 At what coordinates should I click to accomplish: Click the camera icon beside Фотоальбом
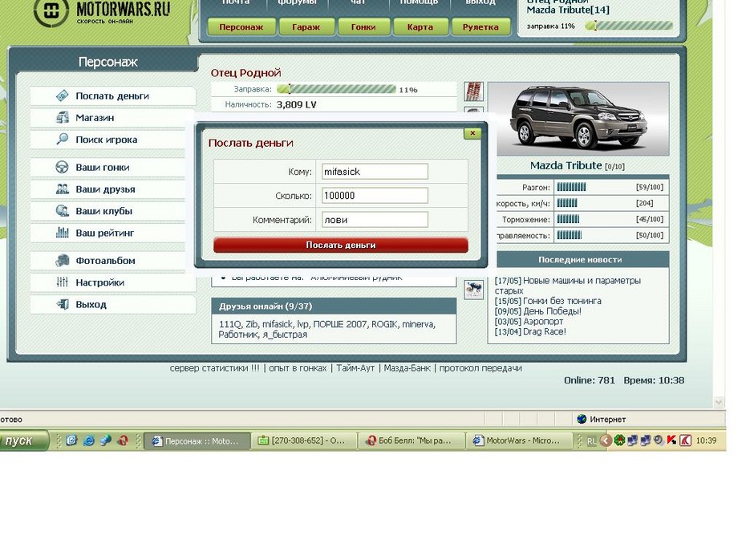pos(63,260)
